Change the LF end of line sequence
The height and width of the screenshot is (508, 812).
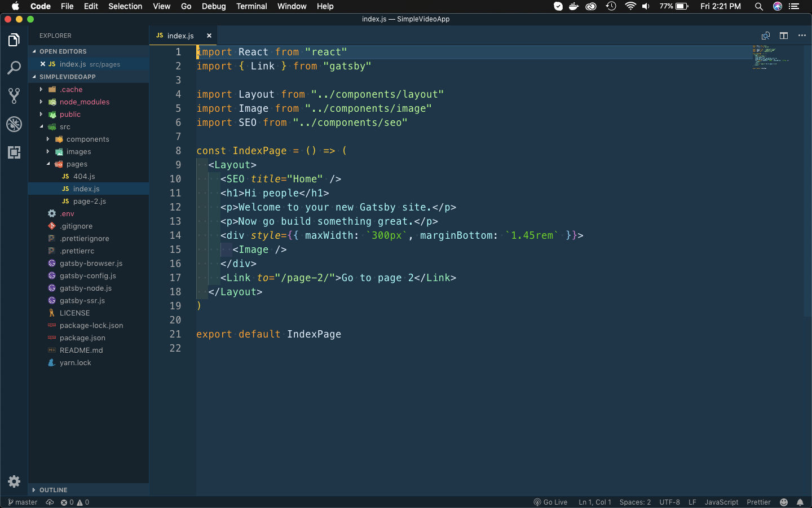click(x=692, y=502)
